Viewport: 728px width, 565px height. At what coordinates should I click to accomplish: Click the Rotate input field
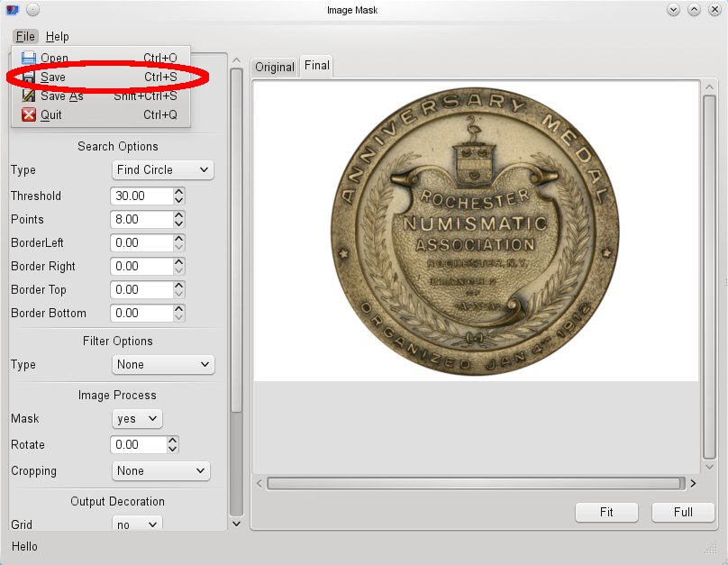point(139,445)
